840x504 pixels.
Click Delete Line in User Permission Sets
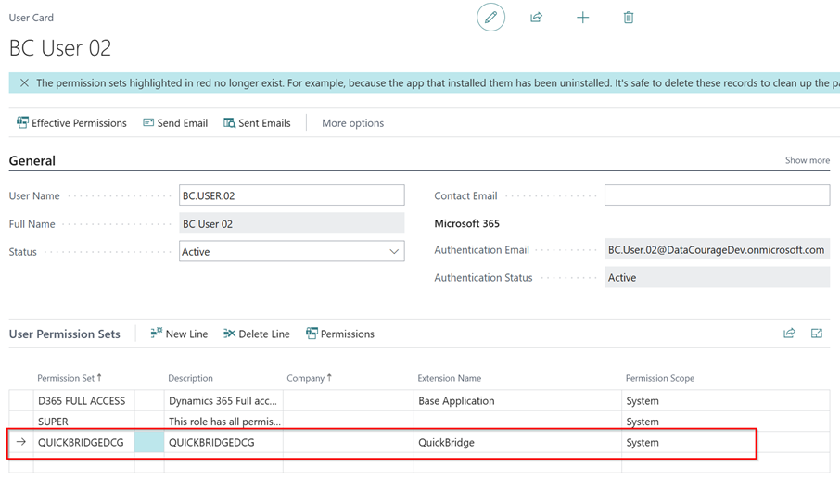(x=257, y=334)
